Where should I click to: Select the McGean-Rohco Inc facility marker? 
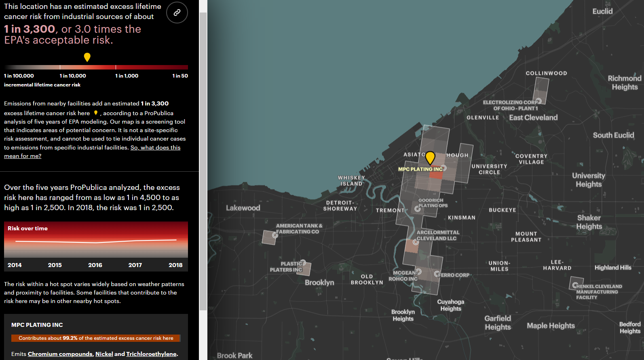click(418, 272)
